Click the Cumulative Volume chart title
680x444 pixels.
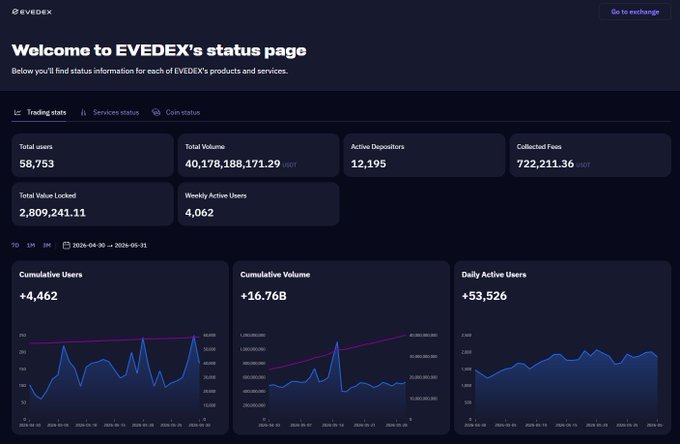(275, 274)
